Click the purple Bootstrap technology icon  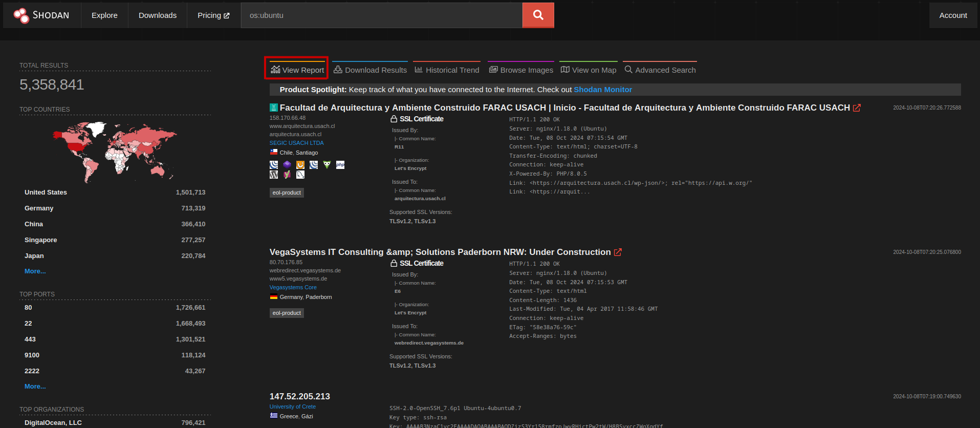point(287,165)
